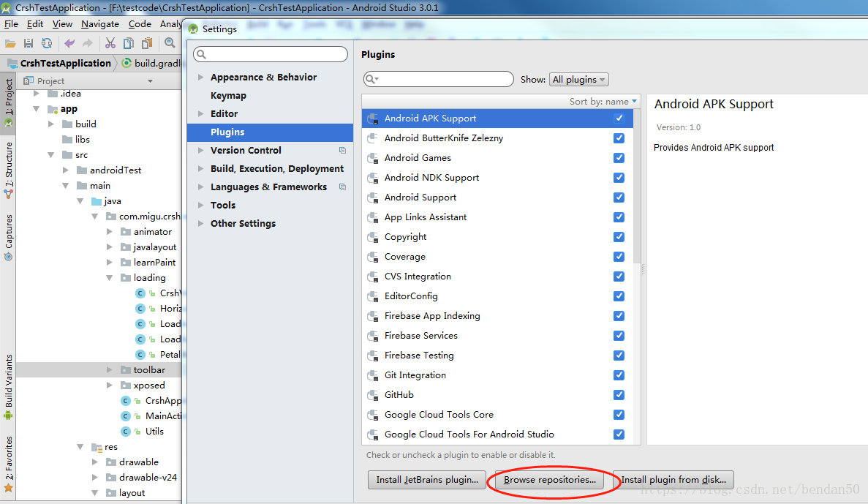This screenshot has width=868, height=504.
Task: Expand the Editor settings section
Action: coord(200,113)
